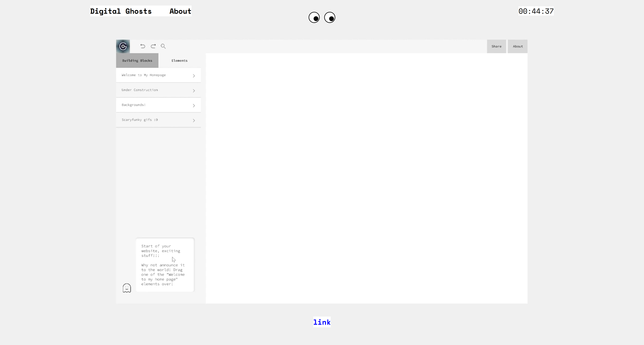This screenshot has width=644, height=345.
Task: Click the redo arrow icon
Action: (153, 46)
